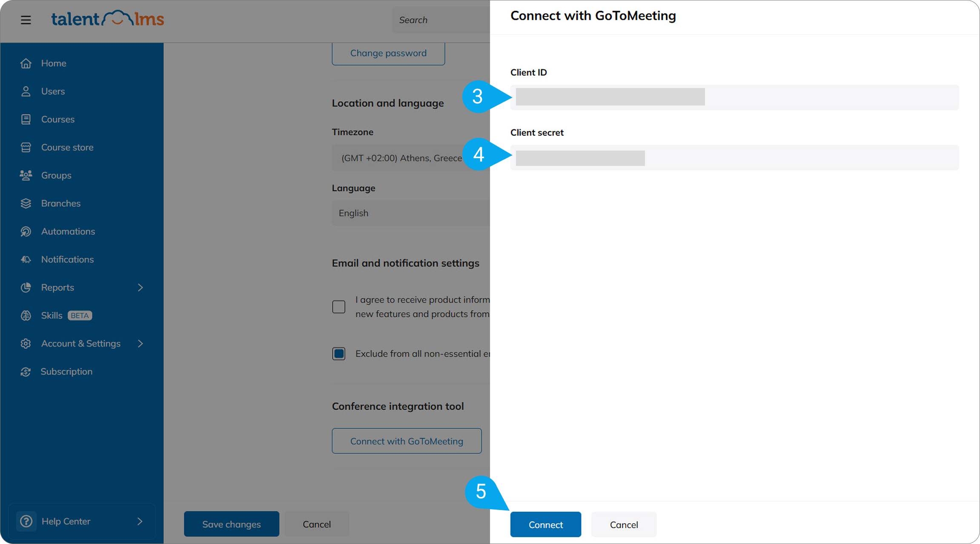Click the Language label above English
The height and width of the screenshot is (544, 980).
point(353,188)
